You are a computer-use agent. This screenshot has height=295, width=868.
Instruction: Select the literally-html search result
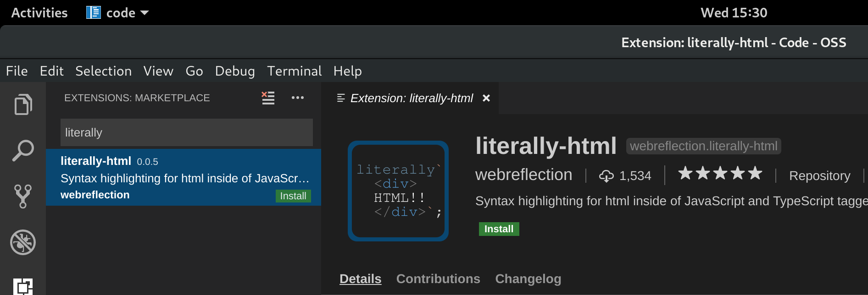(184, 177)
